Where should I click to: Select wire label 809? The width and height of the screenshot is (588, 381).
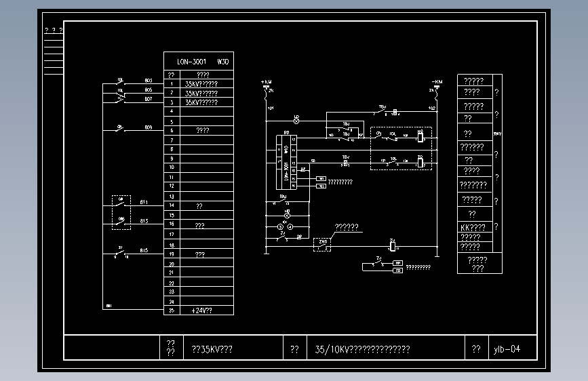click(149, 127)
